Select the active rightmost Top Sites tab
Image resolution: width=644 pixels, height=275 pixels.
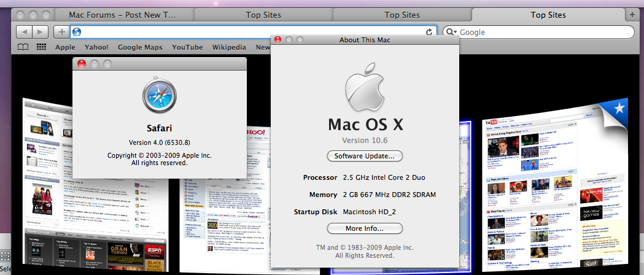pyautogui.click(x=548, y=15)
